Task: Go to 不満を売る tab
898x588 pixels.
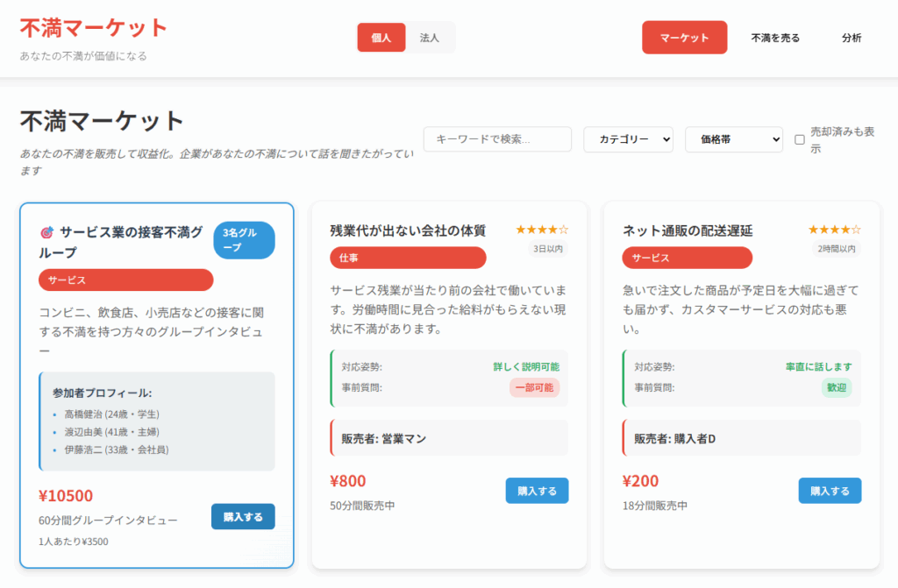Action: click(x=775, y=38)
